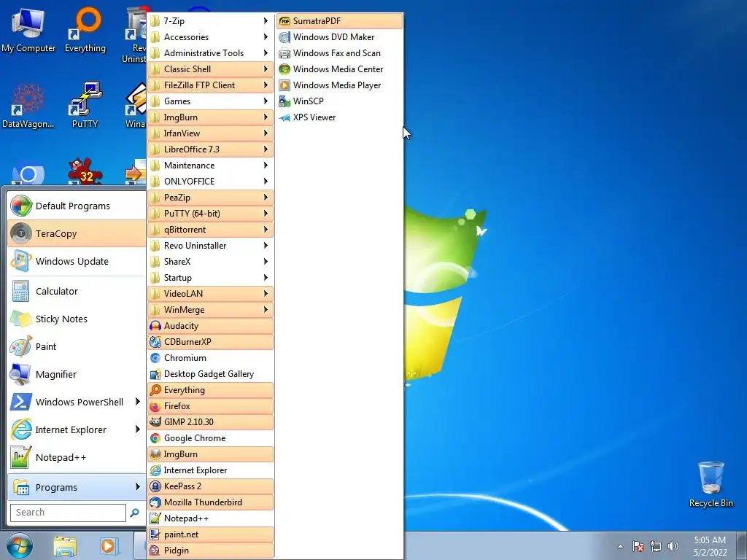Open Paint from the start menu
Screen dimensions: 747x560
[x=77, y=346]
